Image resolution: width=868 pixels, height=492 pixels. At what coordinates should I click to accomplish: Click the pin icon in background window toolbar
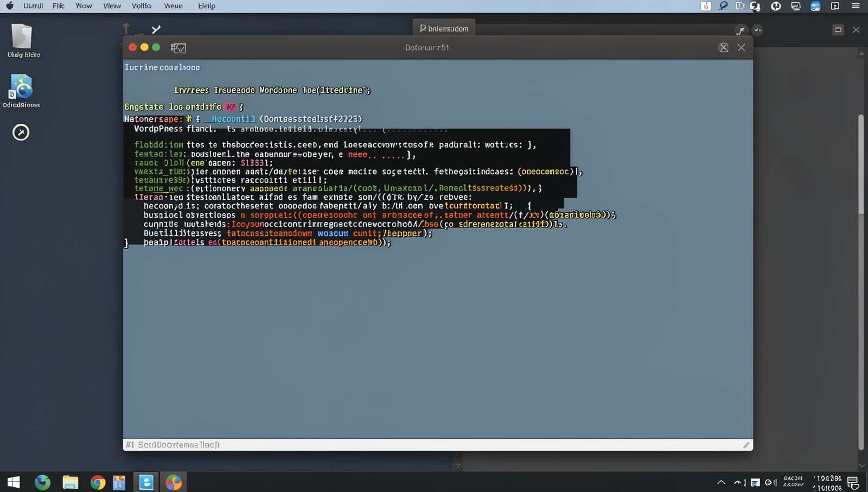(x=740, y=30)
